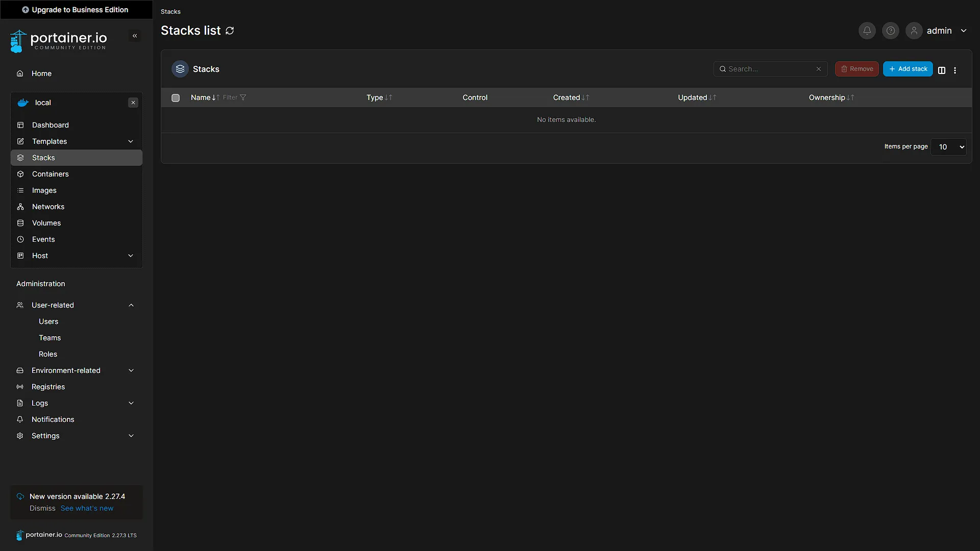Expand the Templates submenu
The height and width of the screenshot is (551, 980).
coord(131,141)
